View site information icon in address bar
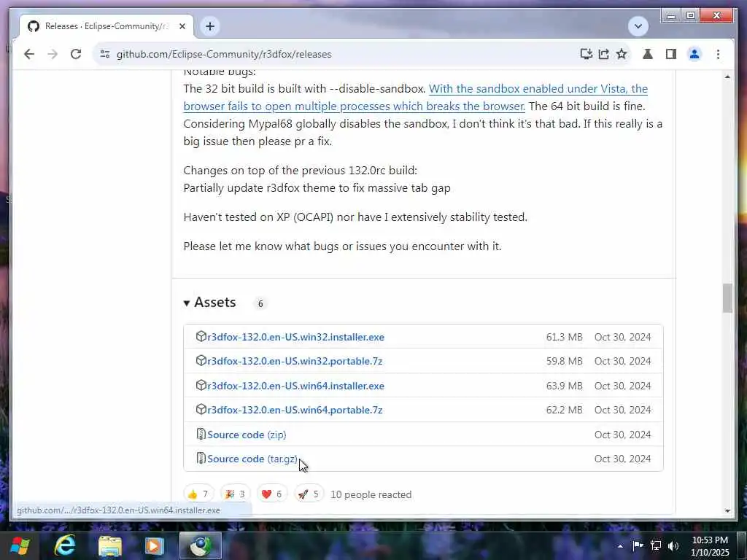747x560 pixels. click(x=105, y=54)
